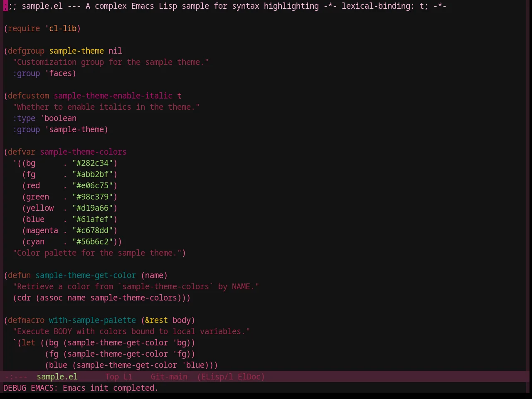532x399 pixels.
Task: Click the ElDoc minor mode indicator
Action: [x=249, y=377]
